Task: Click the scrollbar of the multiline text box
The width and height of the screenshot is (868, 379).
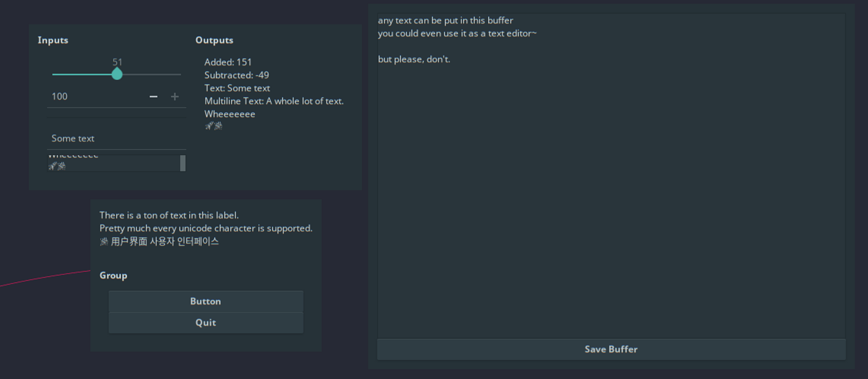Action: (183, 162)
